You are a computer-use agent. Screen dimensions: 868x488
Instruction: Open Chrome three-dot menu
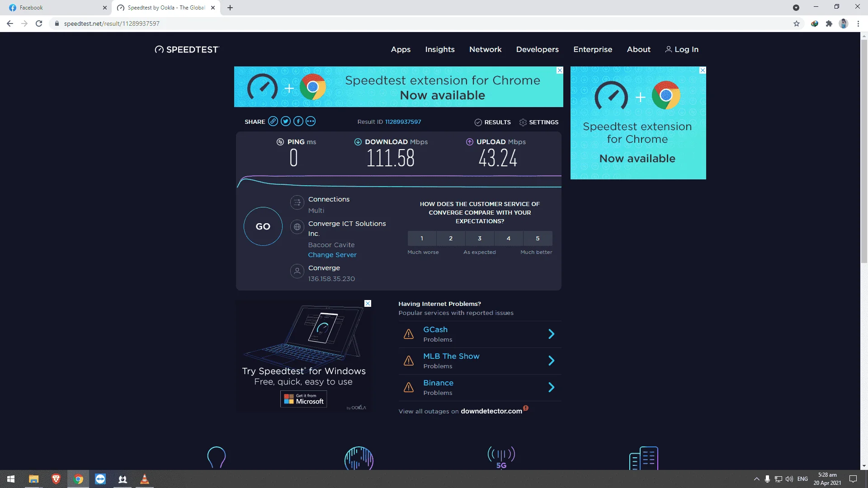tap(858, 23)
